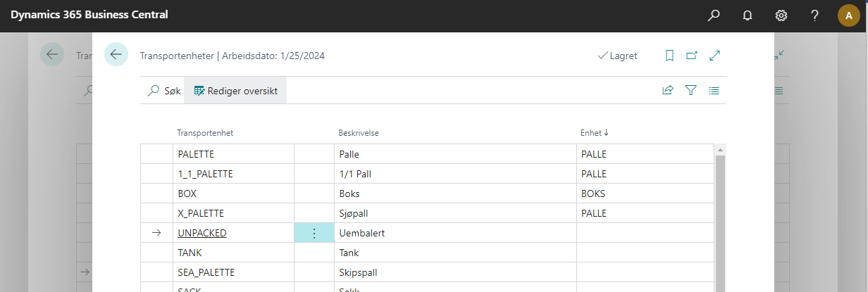
Task: Open the search magnifier in top bar
Action: [x=714, y=15]
